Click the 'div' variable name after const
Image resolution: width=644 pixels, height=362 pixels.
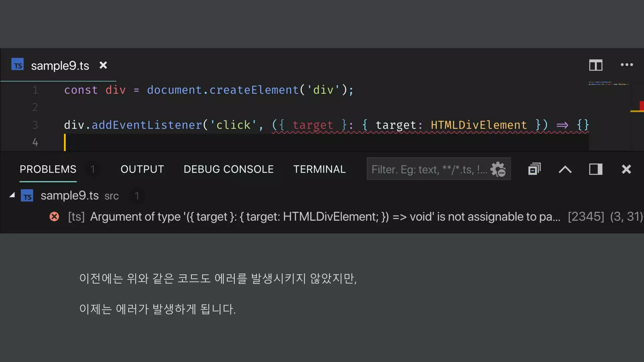click(x=116, y=90)
